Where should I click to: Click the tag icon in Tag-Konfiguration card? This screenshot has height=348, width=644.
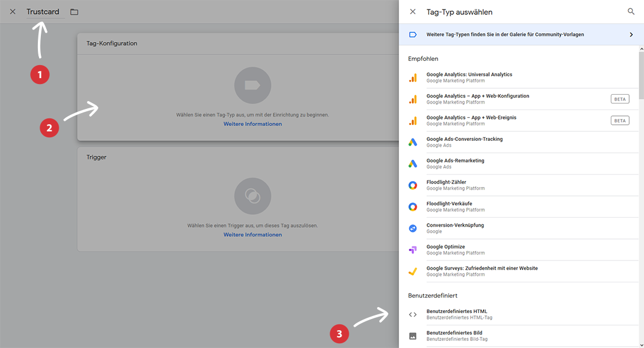pos(253,85)
